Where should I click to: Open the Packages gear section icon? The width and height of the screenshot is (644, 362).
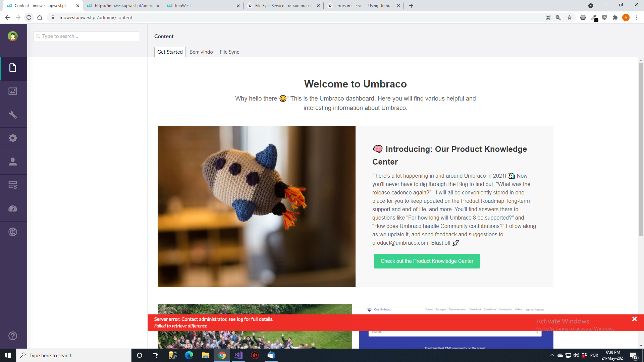(x=13, y=138)
